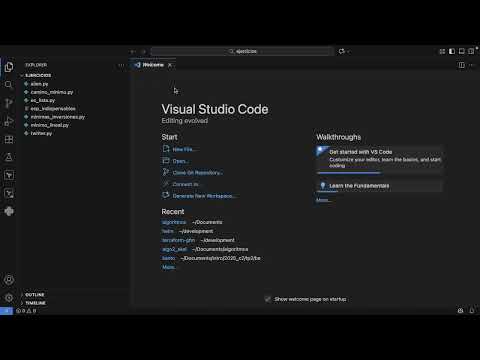The height and width of the screenshot is (360, 480).
Task: Open minimo_lineal.py file
Action: (49, 125)
